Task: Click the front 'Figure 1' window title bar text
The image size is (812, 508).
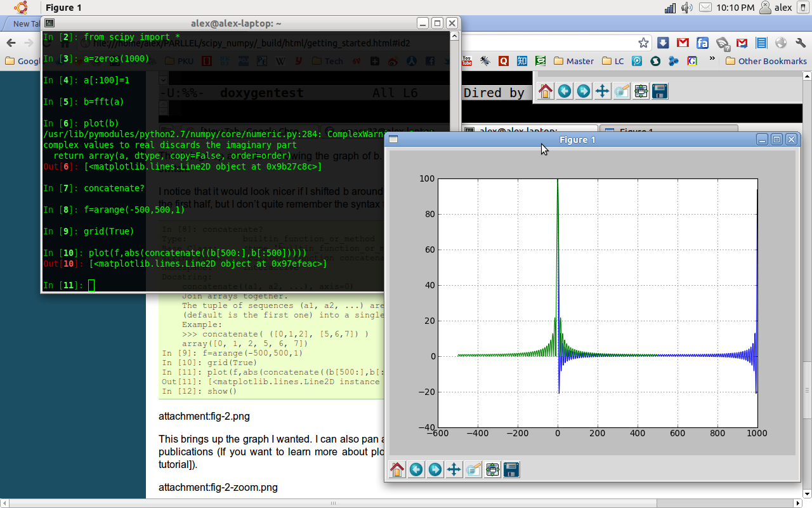Action: (577, 140)
